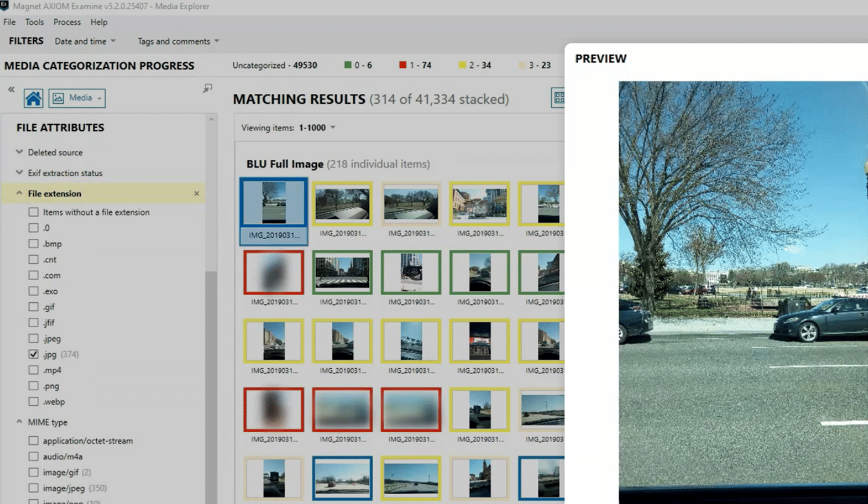Clear the File extension filter X
868x504 pixels.
(196, 194)
